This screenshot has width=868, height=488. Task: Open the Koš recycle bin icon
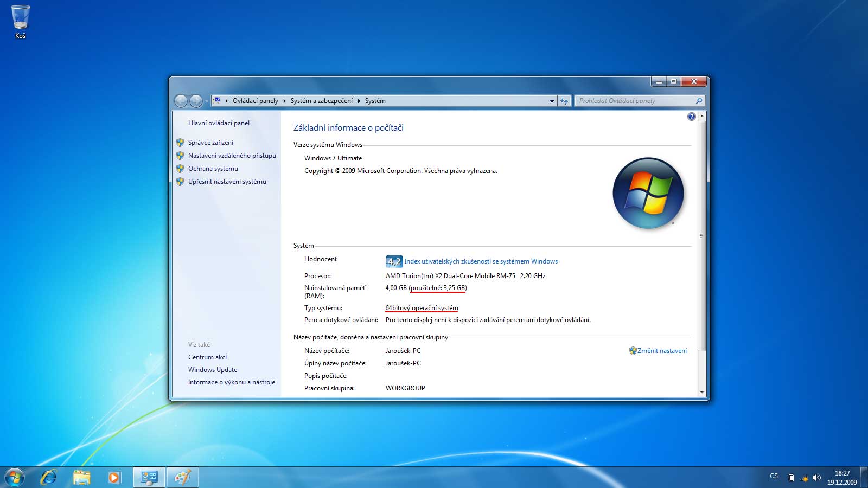tap(20, 19)
